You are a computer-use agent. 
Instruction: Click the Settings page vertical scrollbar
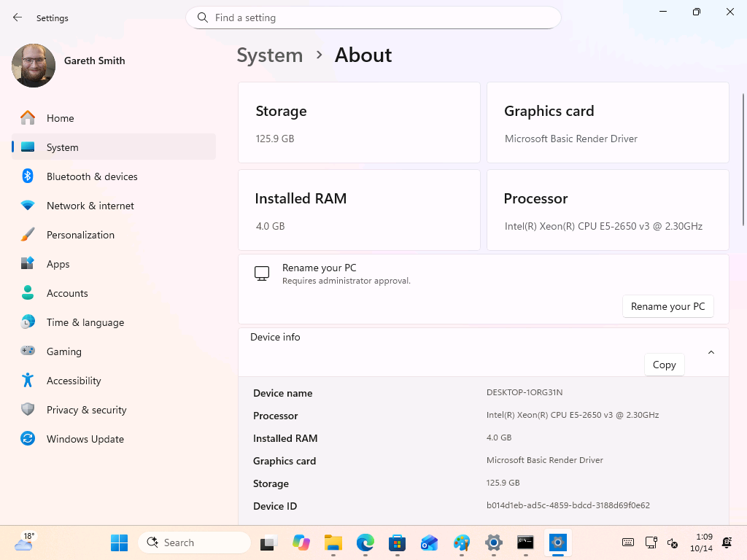(743, 160)
